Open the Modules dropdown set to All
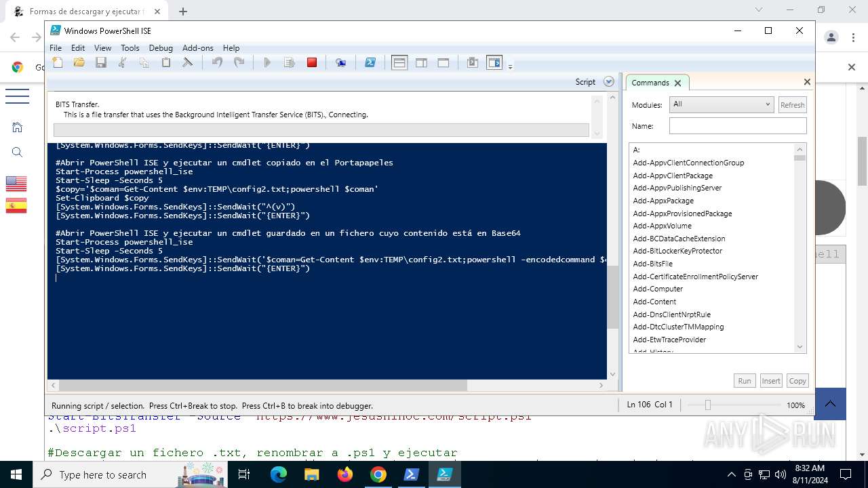The image size is (868, 488). pos(721,104)
